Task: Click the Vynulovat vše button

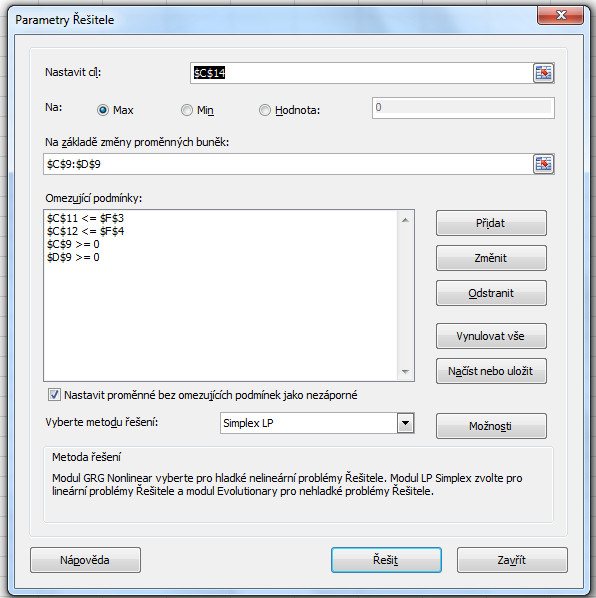Action: click(x=491, y=336)
